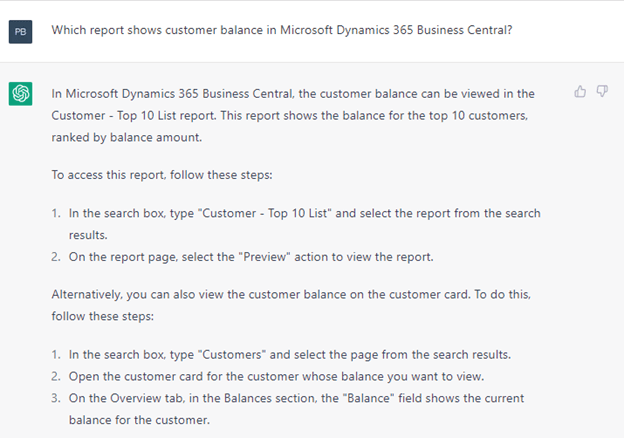The image size is (624, 438).
Task: Click the user question about customer balance report
Action: pyautogui.click(x=282, y=30)
